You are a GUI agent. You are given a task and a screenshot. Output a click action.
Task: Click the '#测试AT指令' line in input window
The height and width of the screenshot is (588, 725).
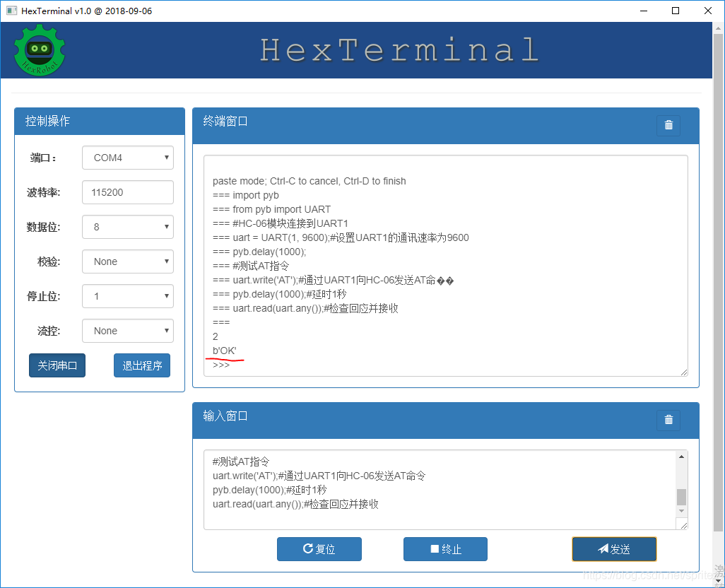point(240,461)
